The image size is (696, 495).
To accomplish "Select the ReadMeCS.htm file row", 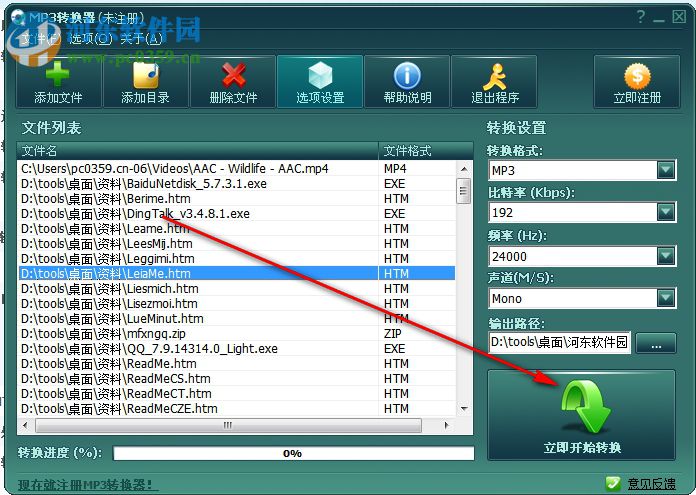I will click(x=237, y=379).
